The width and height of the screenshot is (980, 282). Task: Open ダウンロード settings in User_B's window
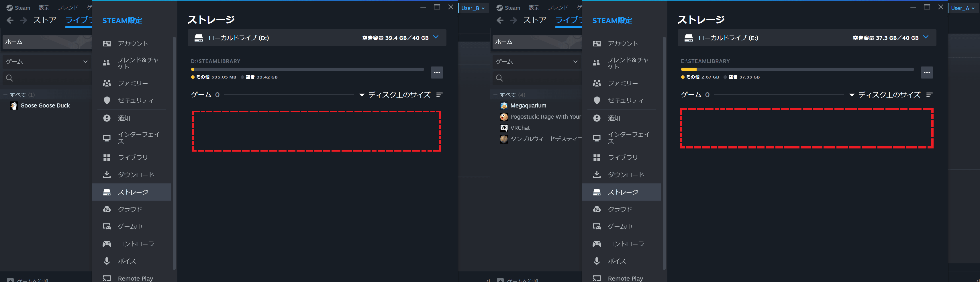tap(132, 175)
